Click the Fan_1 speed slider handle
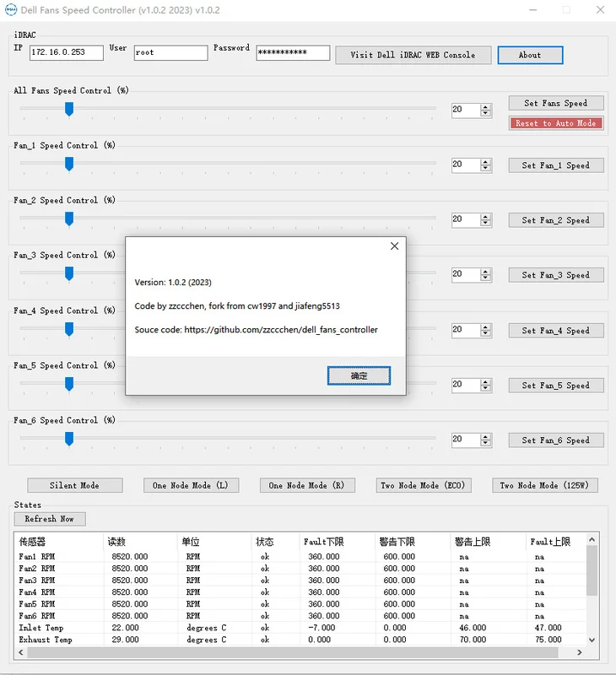This screenshot has width=616, height=675. click(x=69, y=164)
